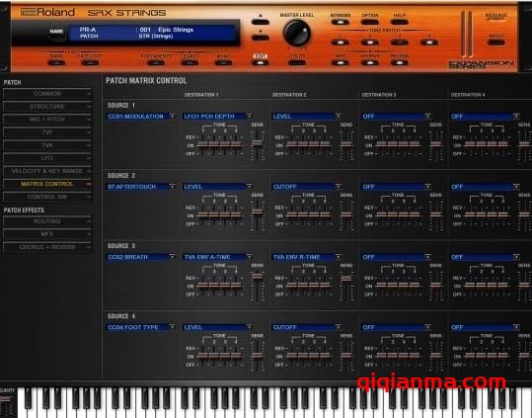Open Source 2 Destination 1 LEVEL dropdown

click(x=217, y=187)
